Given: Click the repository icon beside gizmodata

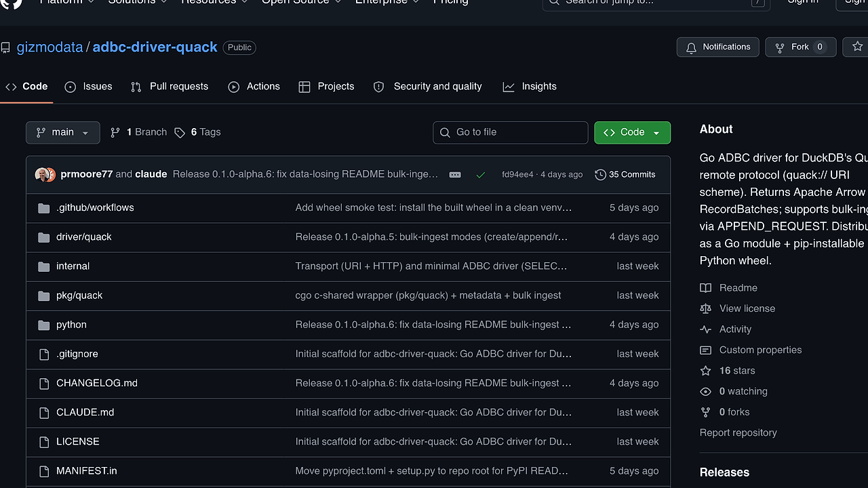Looking at the screenshot, I should click(5, 48).
